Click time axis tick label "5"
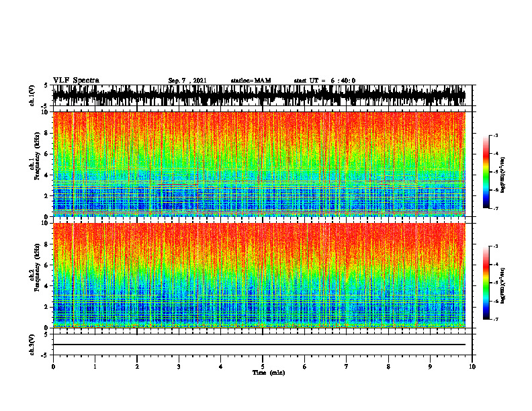The width and height of the screenshot is (532, 411). 263,367
